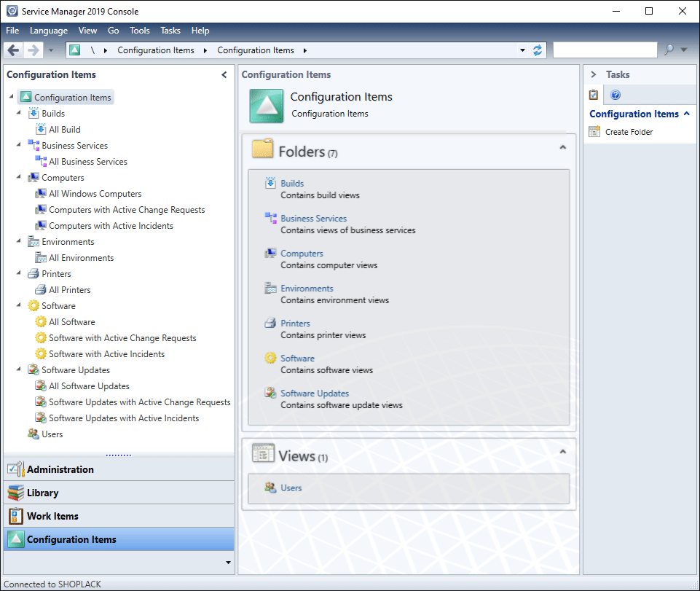The width and height of the screenshot is (700, 591).
Task: Click the Service Manager app icon in title bar
Action: coord(12,11)
